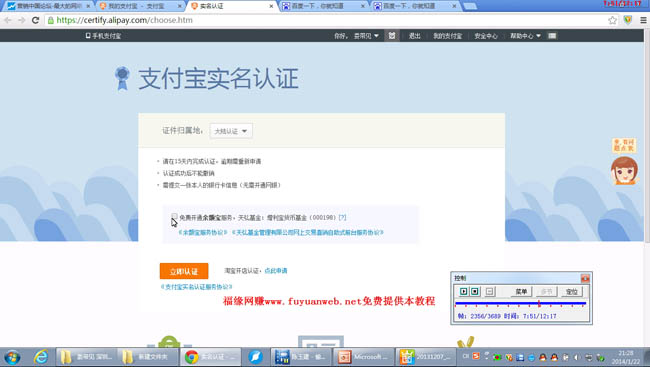The width and height of the screenshot is (650, 367).
Task: Open the Microsoft PowerPoint taskbar item
Action: (x=363, y=357)
